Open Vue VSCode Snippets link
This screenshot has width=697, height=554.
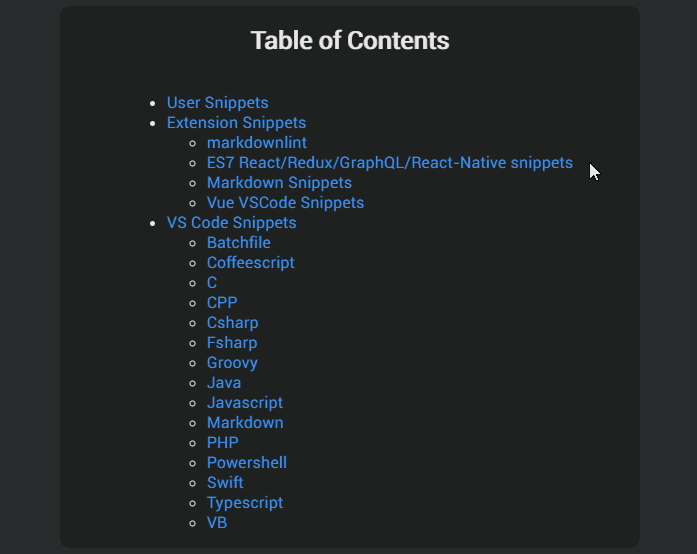click(x=285, y=203)
